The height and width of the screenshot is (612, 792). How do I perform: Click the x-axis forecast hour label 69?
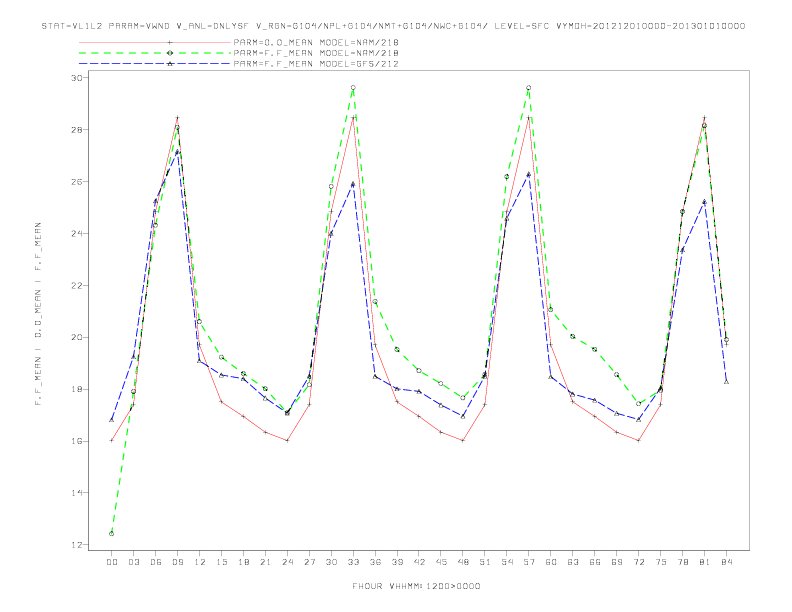tap(617, 562)
